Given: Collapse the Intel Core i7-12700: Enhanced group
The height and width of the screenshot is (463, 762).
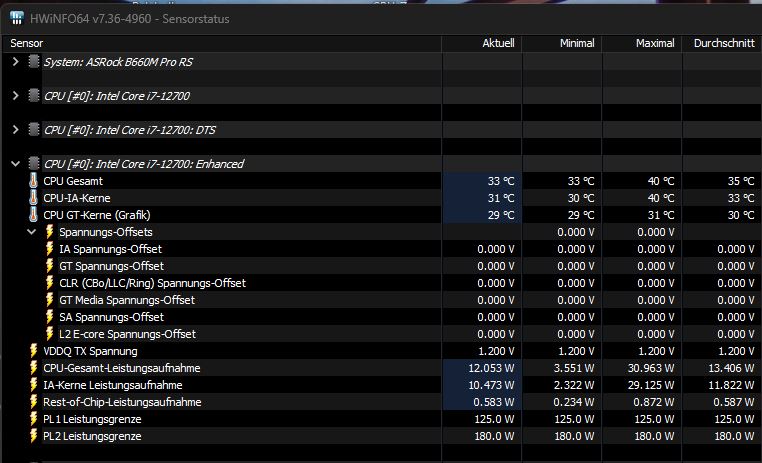Looking at the screenshot, I should pyautogui.click(x=16, y=164).
